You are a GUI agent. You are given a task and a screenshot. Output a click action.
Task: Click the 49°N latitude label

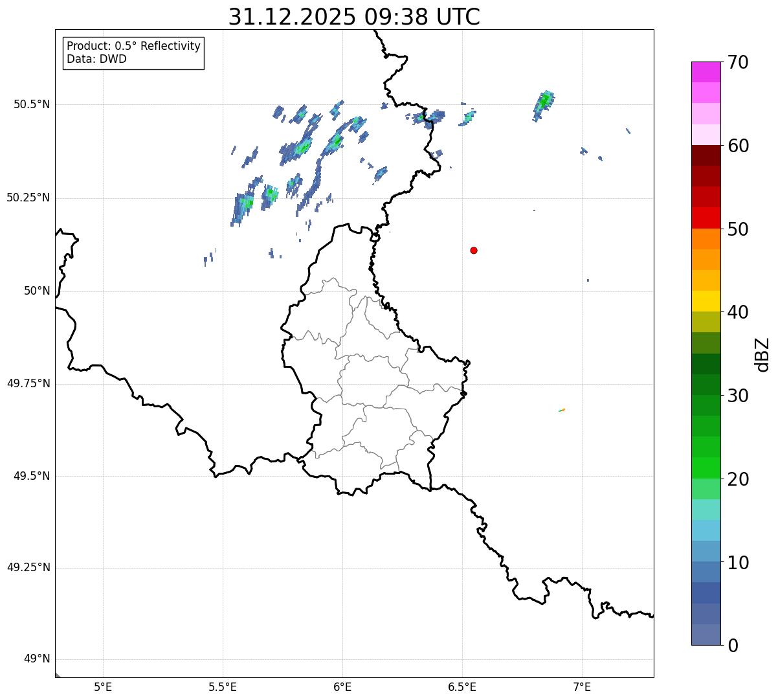coord(37,659)
